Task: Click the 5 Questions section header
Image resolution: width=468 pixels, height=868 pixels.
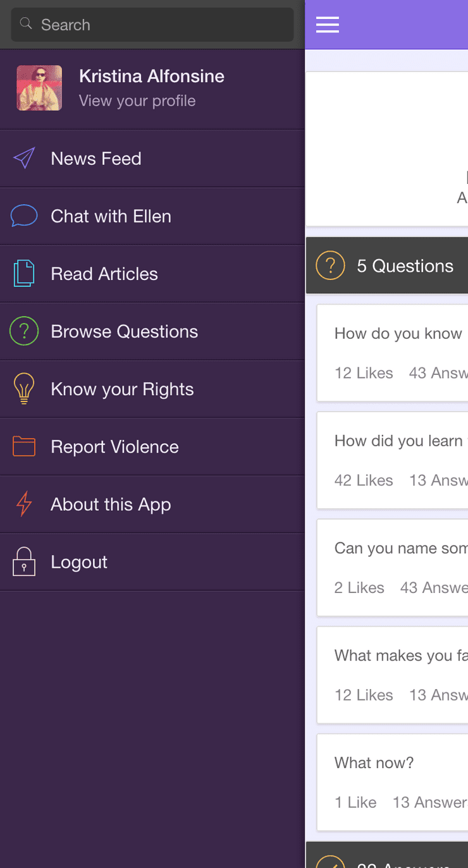Action: click(387, 266)
